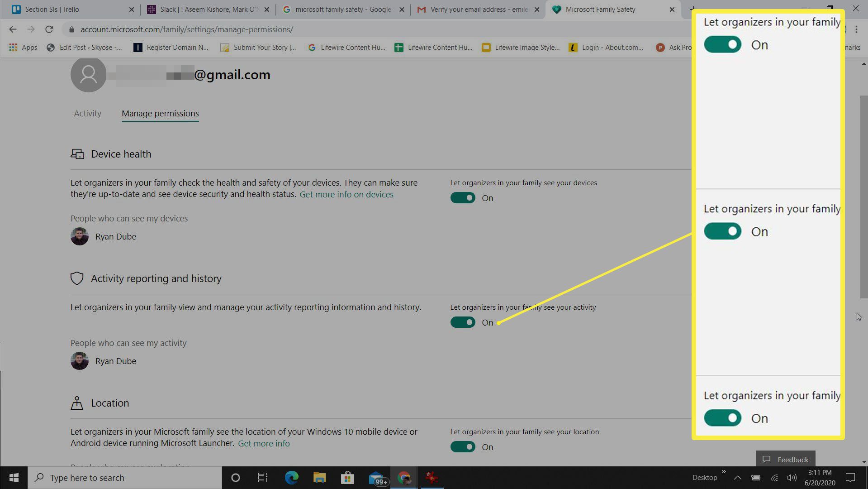
Task: Open 'Get more info on devices' link
Action: pos(346,194)
